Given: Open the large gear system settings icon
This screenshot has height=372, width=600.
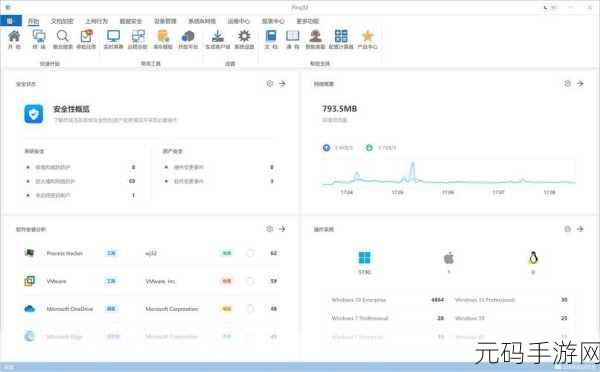Looking at the screenshot, I should [244, 36].
